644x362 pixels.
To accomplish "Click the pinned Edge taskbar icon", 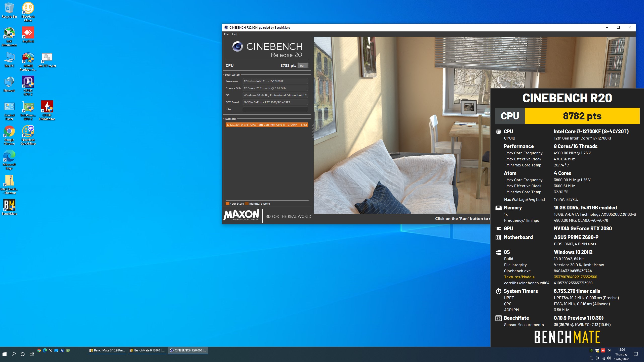I will [x=45, y=350].
